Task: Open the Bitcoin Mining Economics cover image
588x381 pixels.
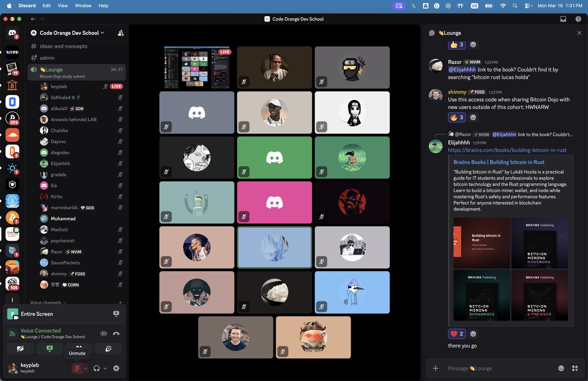Action: pyautogui.click(x=482, y=296)
